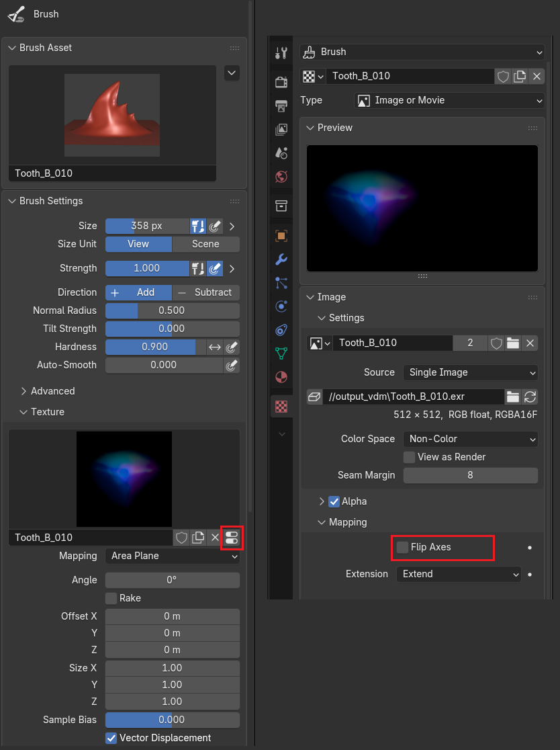Uncheck the Alpha checkbox
Screen dimensions: 560x750
coord(334,502)
